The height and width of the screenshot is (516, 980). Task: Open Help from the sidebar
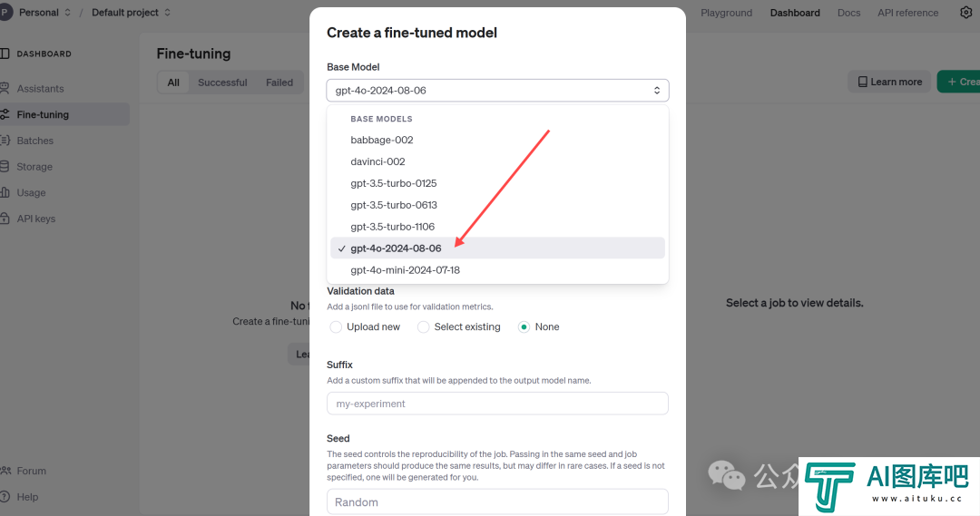pos(27,497)
